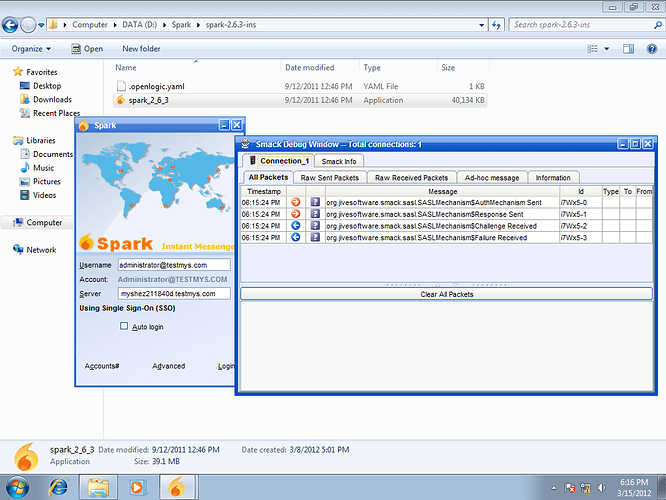This screenshot has width=666, height=500.
Task: Select the All Packets tab
Action: click(x=268, y=178)
